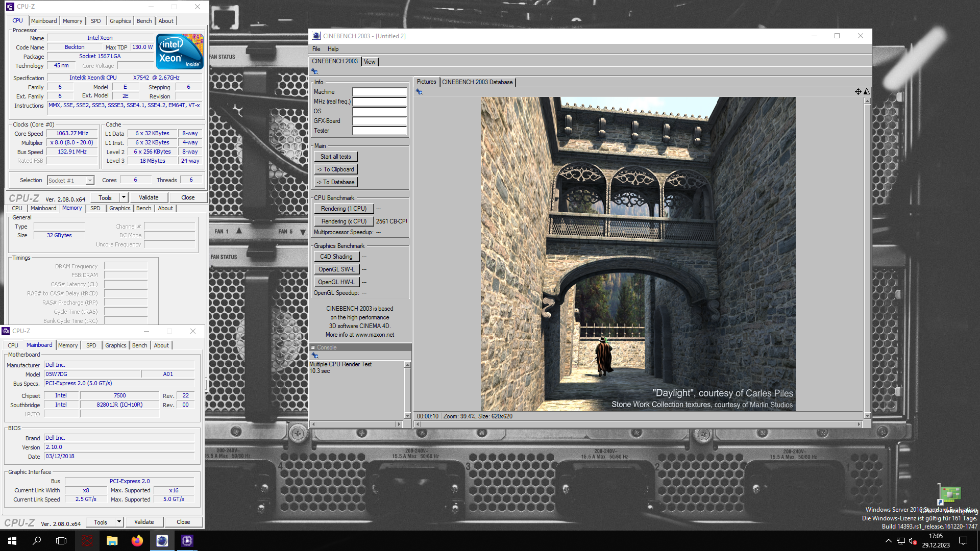Image resolution: width=980 pixels, height=551 pixels.
Task: Click the pin icon under the Pictures tab
Action: click(419, 92)
